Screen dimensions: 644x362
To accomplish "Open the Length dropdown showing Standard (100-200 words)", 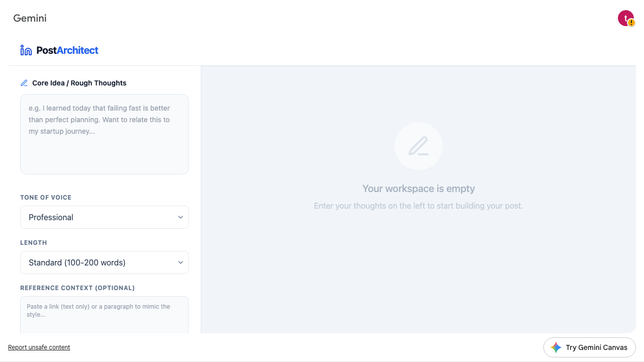I will pos(104,262).
